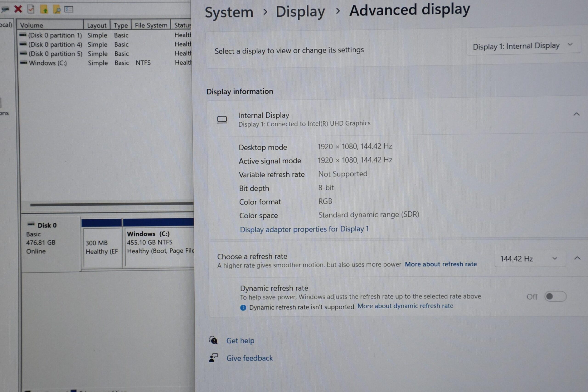Viewport: 588px width, 392px height.
Task: Toggle the Dynamic refresh rate switch
Action: click(555, 296)
